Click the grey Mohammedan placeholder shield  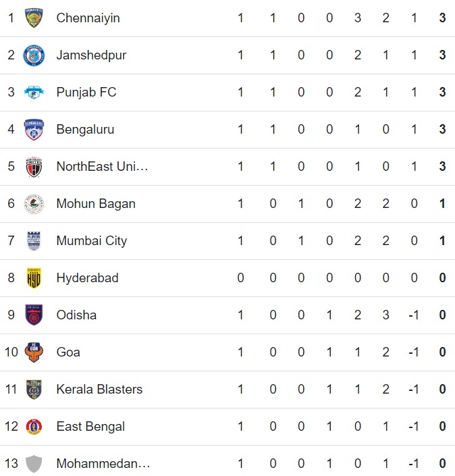tap(34, 464)
